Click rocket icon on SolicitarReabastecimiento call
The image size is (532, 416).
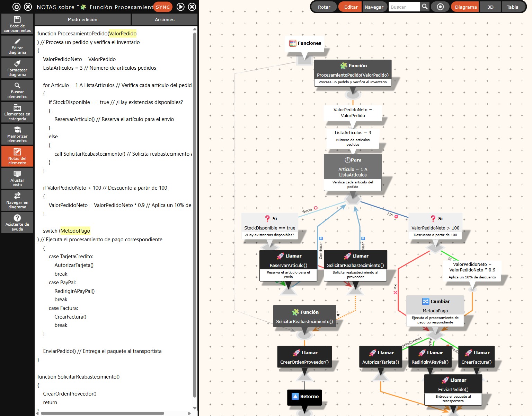(x=347, y=256)
